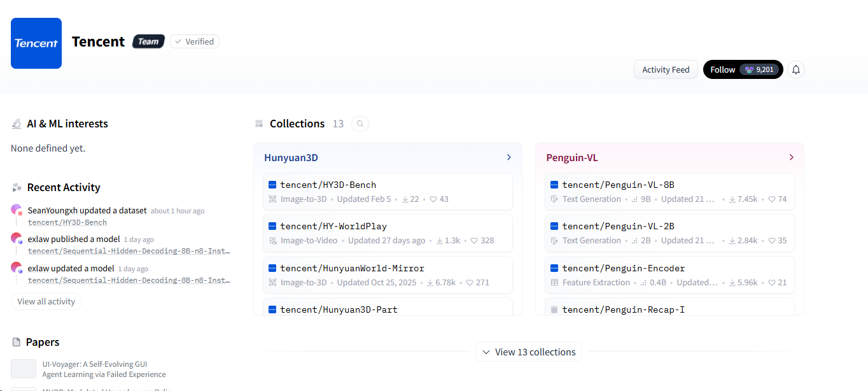
Task: Click the Image-to-3D icon on HY3D-Bench
Action: point(273,199)
